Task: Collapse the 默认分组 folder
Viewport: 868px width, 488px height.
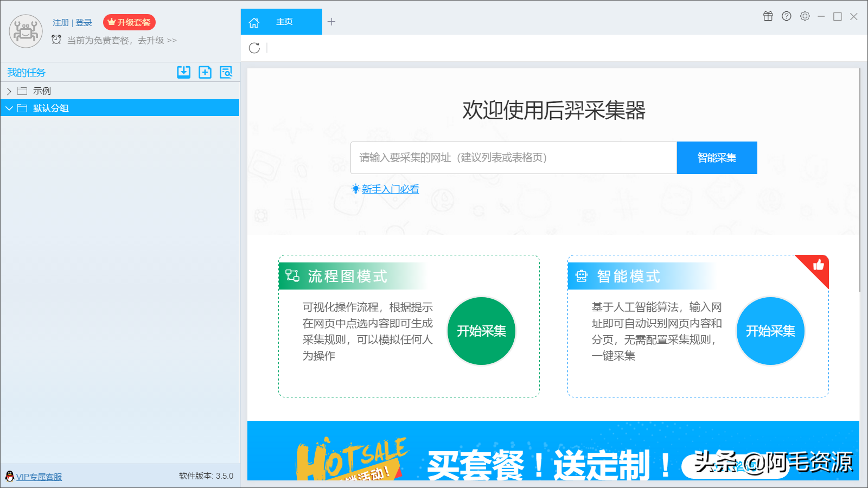Action: click(x=9, y=108)
